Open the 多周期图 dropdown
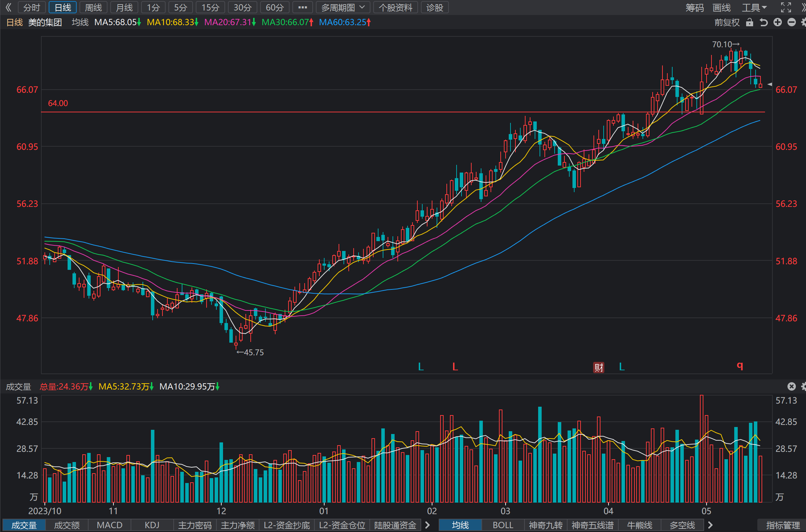This screenshot has height=532, width=806. point(343,7)
